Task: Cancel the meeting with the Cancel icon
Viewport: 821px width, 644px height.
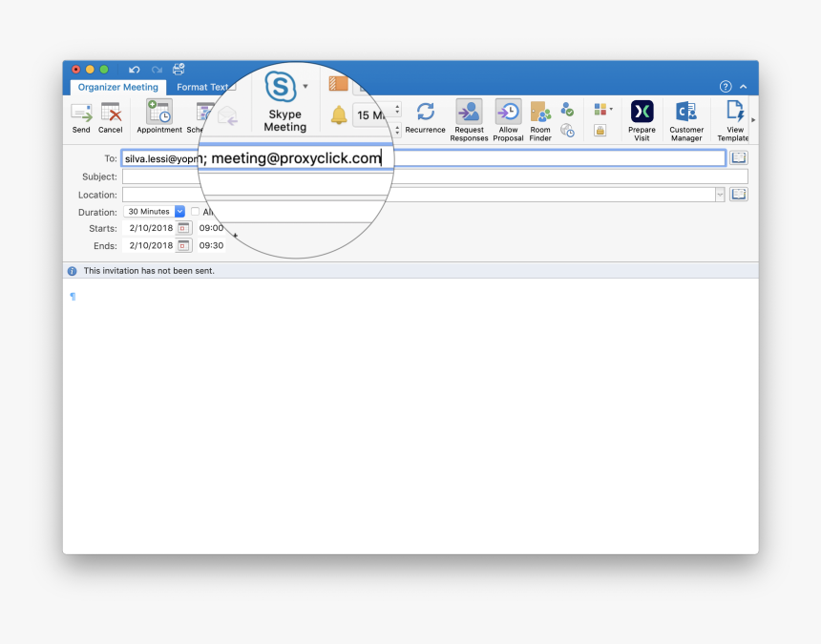Action: click(111, 117)
